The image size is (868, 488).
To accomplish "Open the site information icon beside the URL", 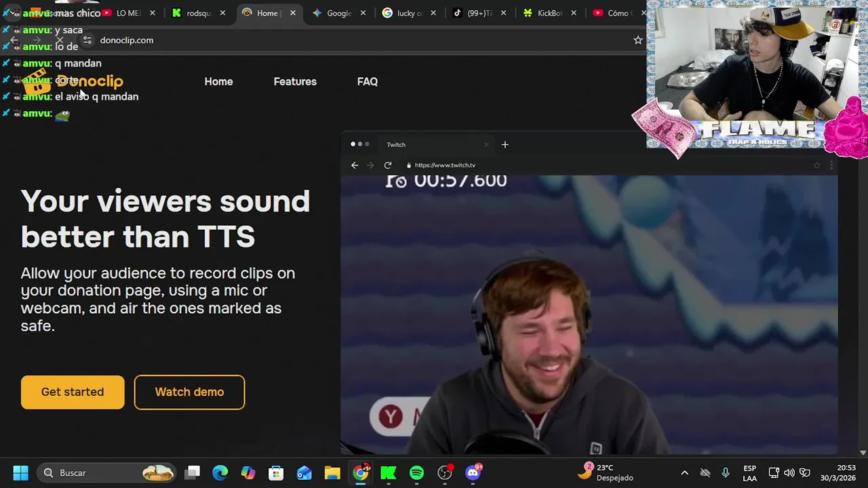I will (87, 40).
